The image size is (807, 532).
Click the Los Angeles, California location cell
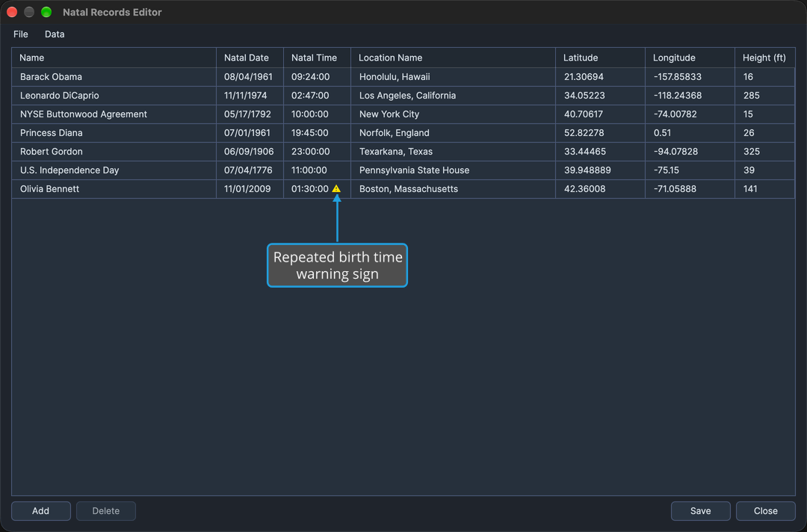(x=454, y=96)
